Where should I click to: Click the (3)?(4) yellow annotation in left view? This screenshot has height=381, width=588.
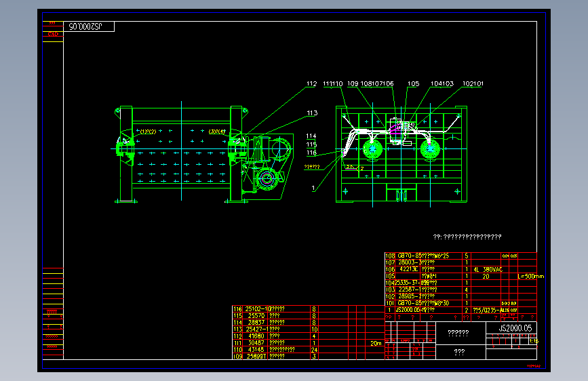[x=217, y=132]
